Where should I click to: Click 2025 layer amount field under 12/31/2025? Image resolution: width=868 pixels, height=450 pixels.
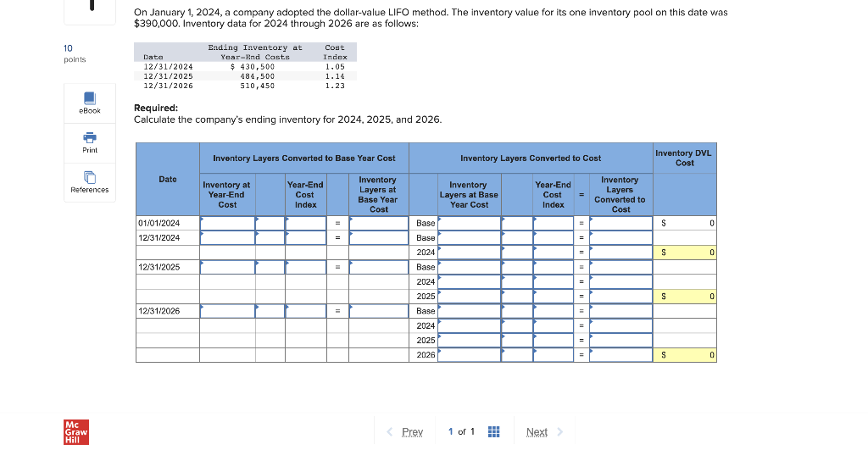[x=470, y=296]
